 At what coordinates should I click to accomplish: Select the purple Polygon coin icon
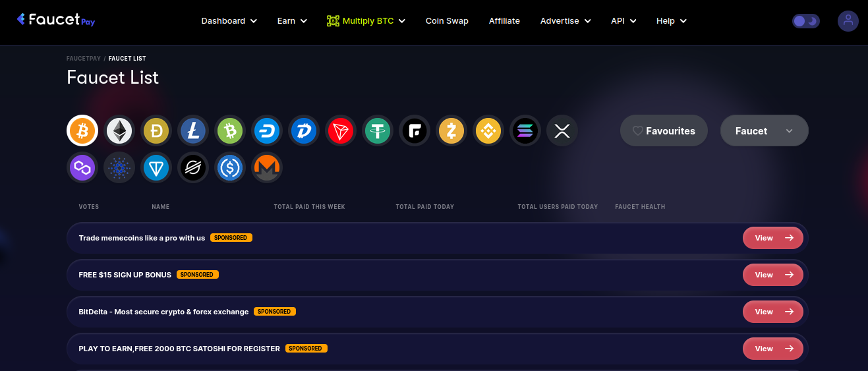tap(82, 167)
